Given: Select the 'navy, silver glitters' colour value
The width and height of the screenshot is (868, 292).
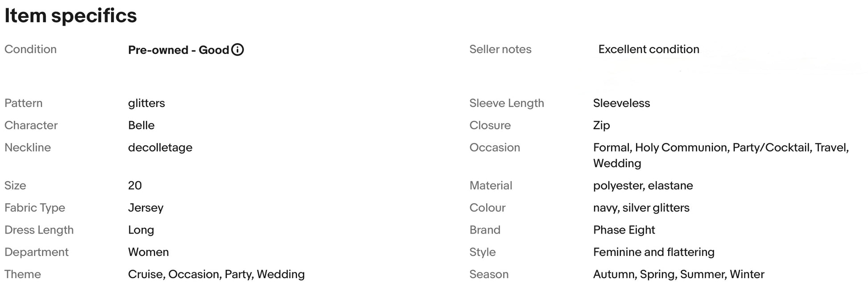Looking at the screenshot, I should 641,208.
